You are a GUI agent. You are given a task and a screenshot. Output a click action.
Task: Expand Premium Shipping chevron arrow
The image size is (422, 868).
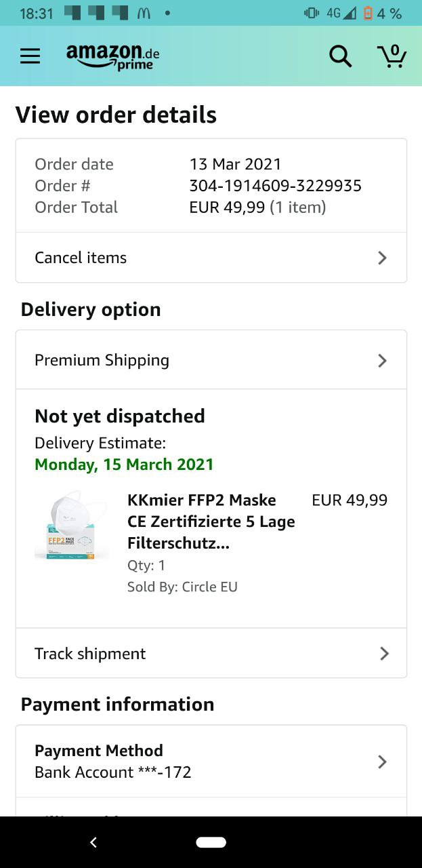[382, 360]
